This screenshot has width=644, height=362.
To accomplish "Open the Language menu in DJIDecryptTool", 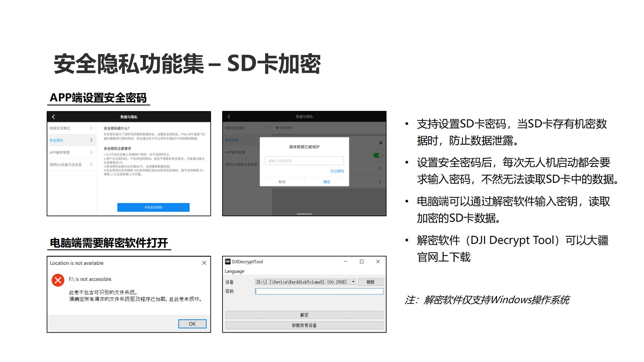I will (234, 271).
